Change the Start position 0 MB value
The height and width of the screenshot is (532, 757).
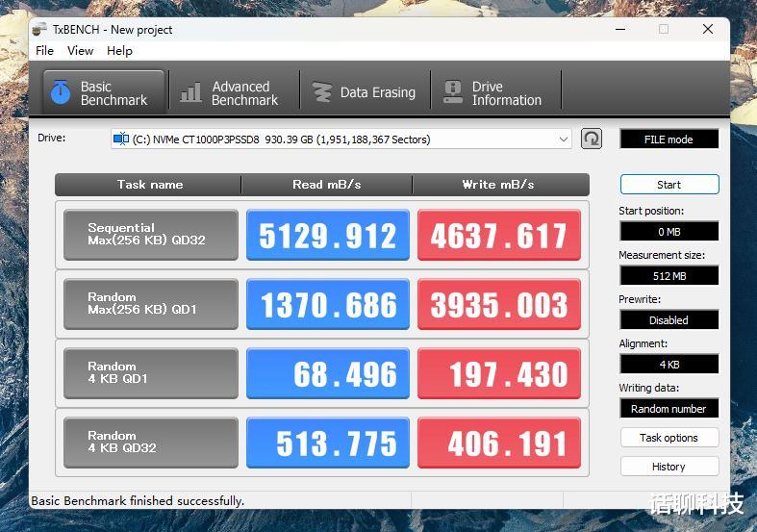[x=669, y=231]
